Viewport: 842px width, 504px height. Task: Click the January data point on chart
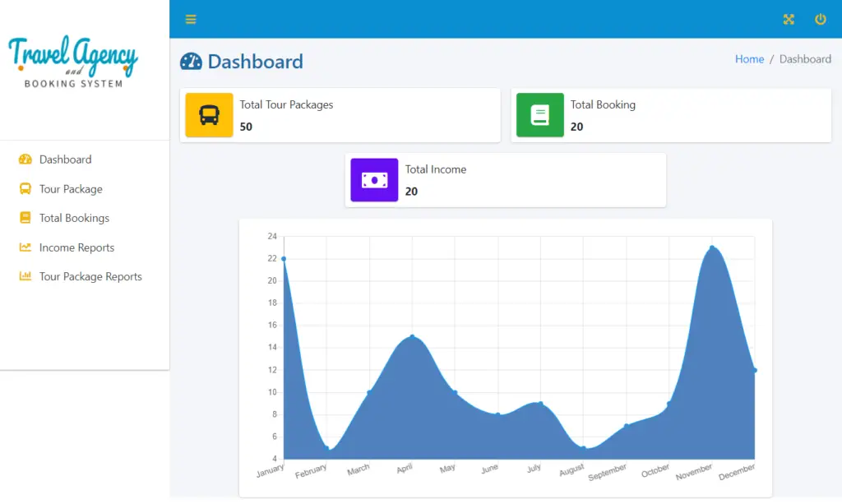pos(284,259)
